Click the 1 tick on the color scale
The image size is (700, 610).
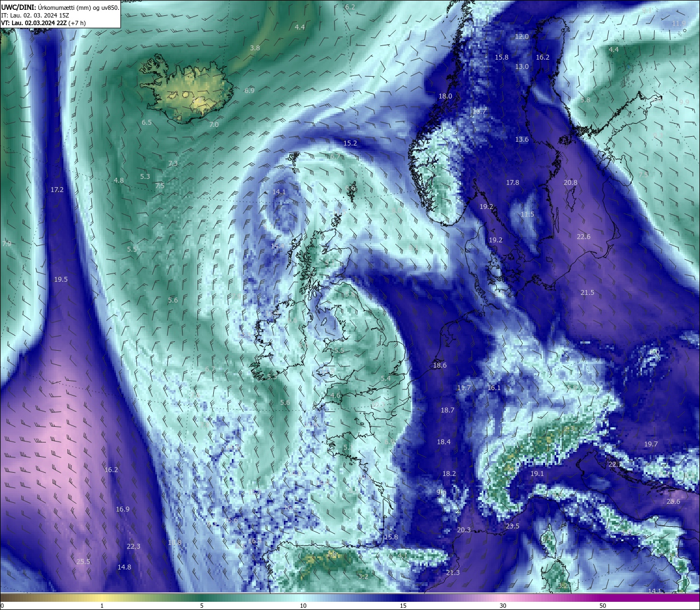[x=102, y=606]
